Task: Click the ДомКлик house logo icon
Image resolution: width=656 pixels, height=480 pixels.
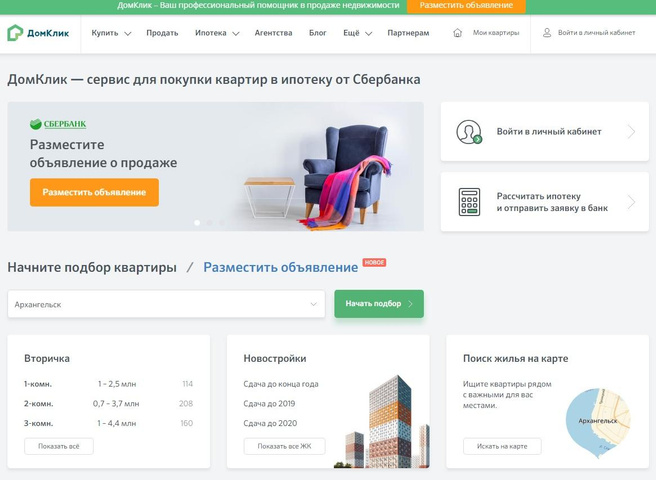Action: [15, 33]
